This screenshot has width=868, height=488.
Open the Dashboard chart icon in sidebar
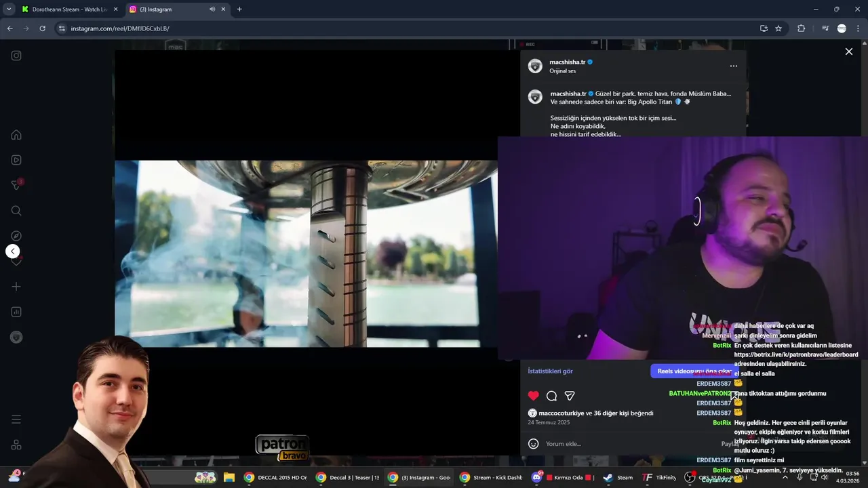point(16,312)
